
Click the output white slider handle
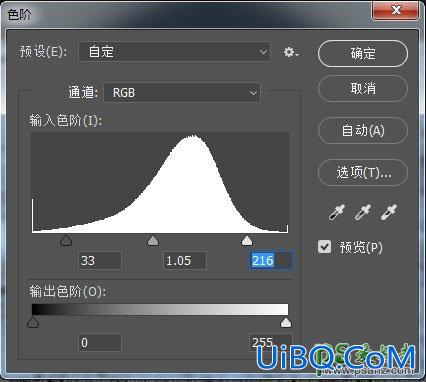286,322
